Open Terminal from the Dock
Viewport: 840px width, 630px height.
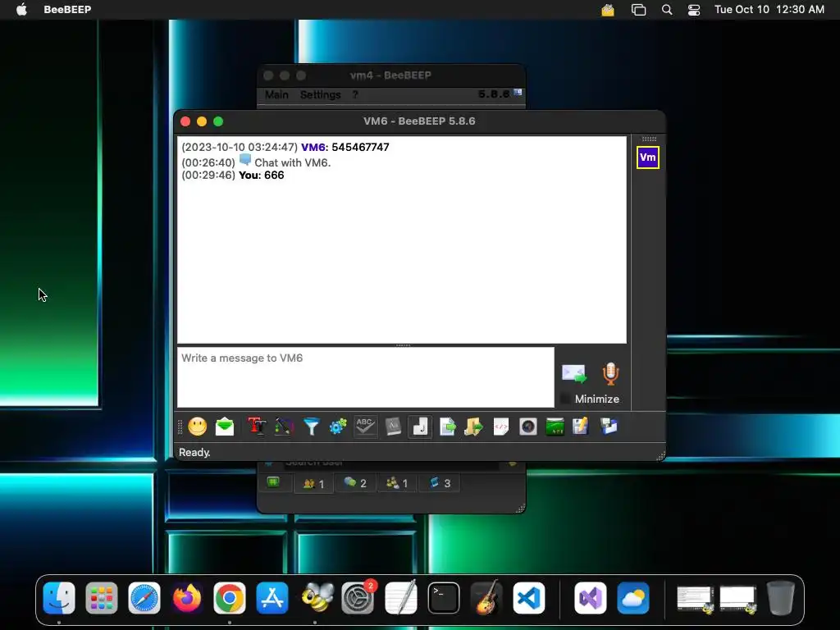(x=444, y=597)
